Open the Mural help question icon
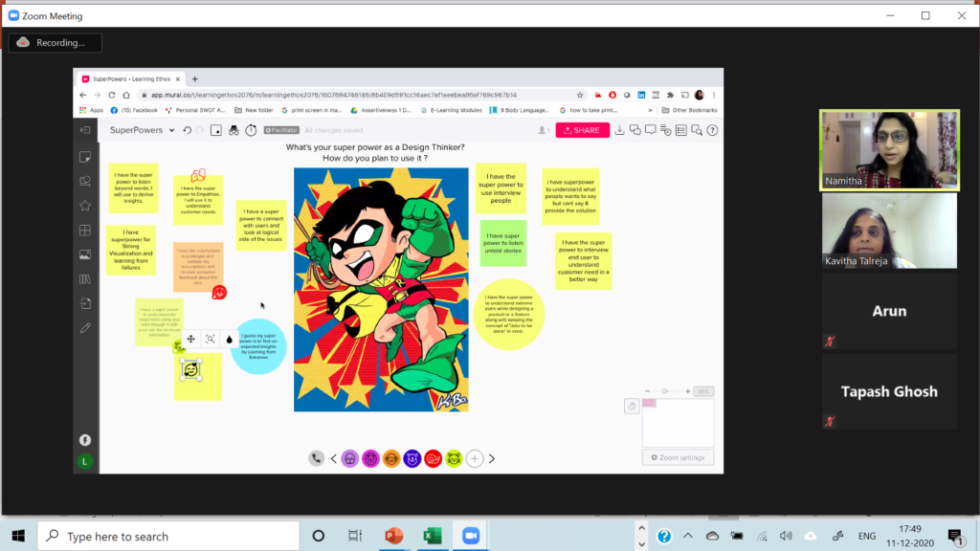Image resolution: width=980 pixels, height=551 pixels. [712, 130]
